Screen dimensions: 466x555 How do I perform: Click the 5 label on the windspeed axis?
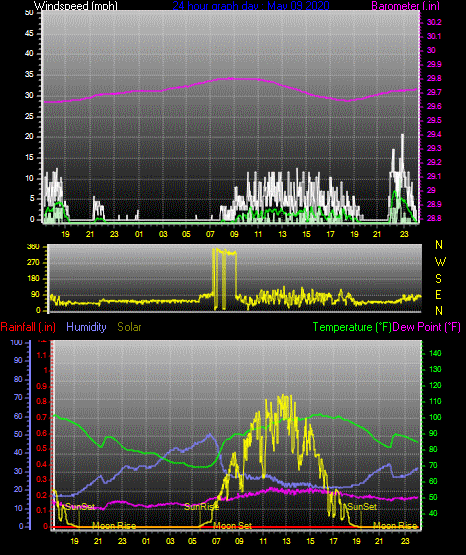click(32, 199)
